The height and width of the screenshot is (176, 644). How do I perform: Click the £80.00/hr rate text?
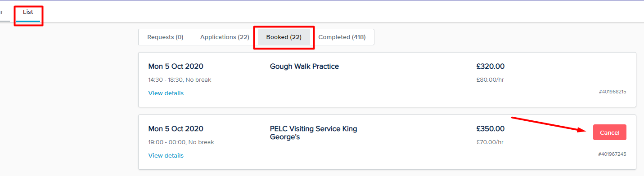pos(490,80)
